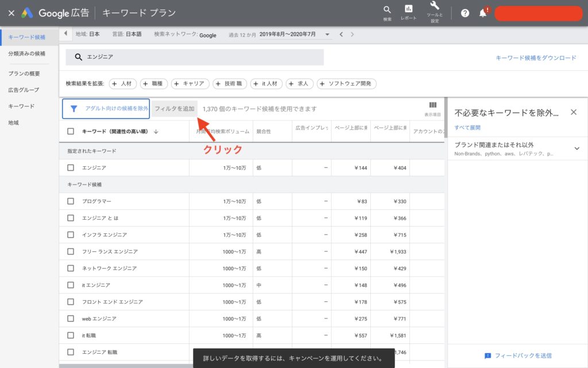
Task: Check the box for エンジニア 転職
Action: [x=71, y=352]
